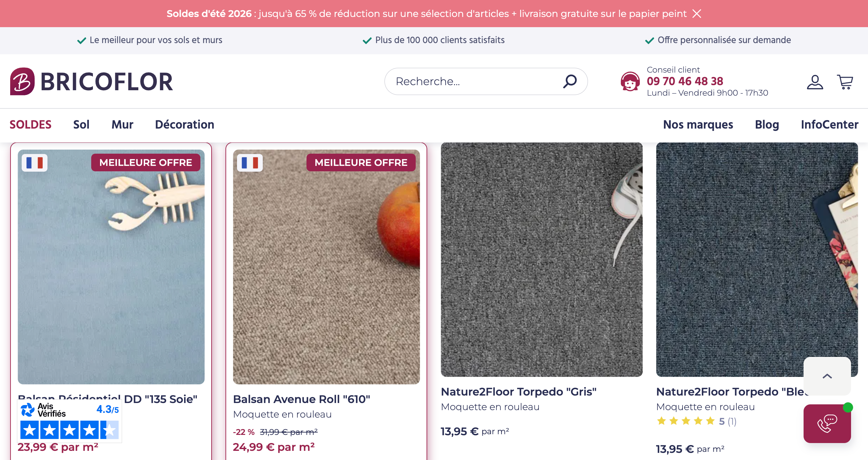Call the phone number 09 70 46 48 38
Image resolution: width=868 pixels, height=460 pixels.
pos(685,81)
